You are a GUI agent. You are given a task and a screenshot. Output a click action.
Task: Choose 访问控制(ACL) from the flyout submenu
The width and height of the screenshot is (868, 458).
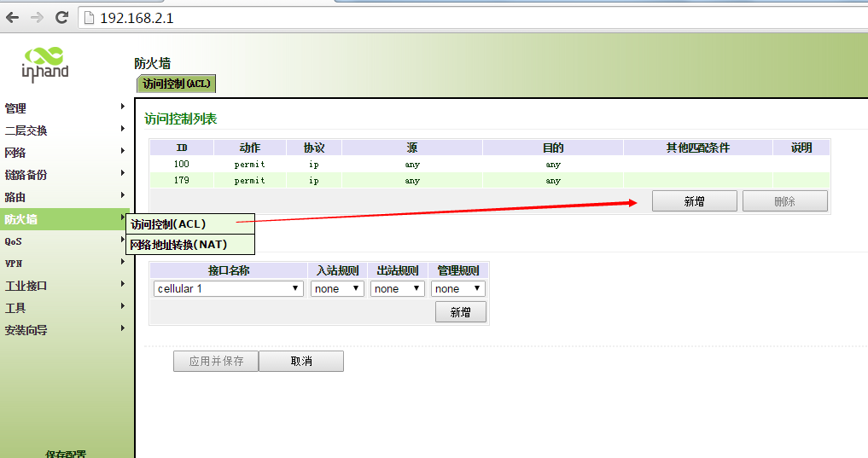pyautogui.click(x=190, y=224)
